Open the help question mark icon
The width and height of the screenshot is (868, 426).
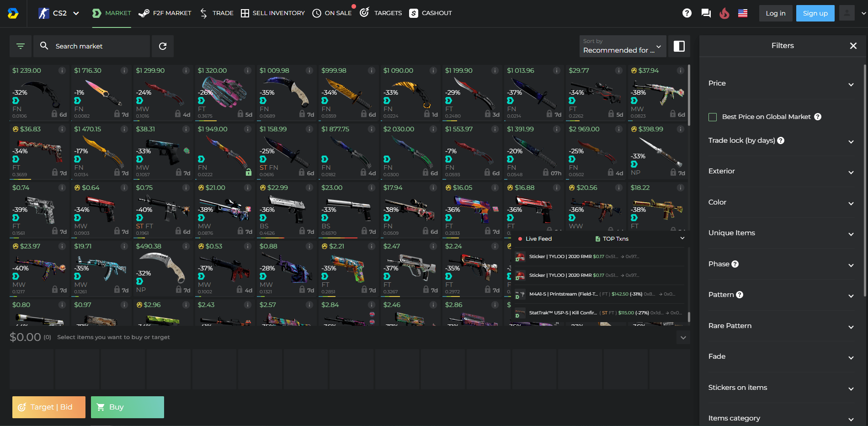[687, 13]
